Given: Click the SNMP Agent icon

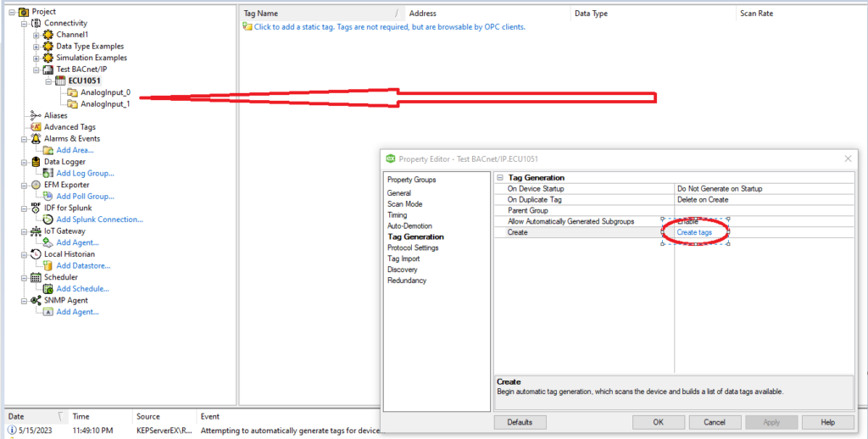Looking at the screenshot, I should [36, 301].
